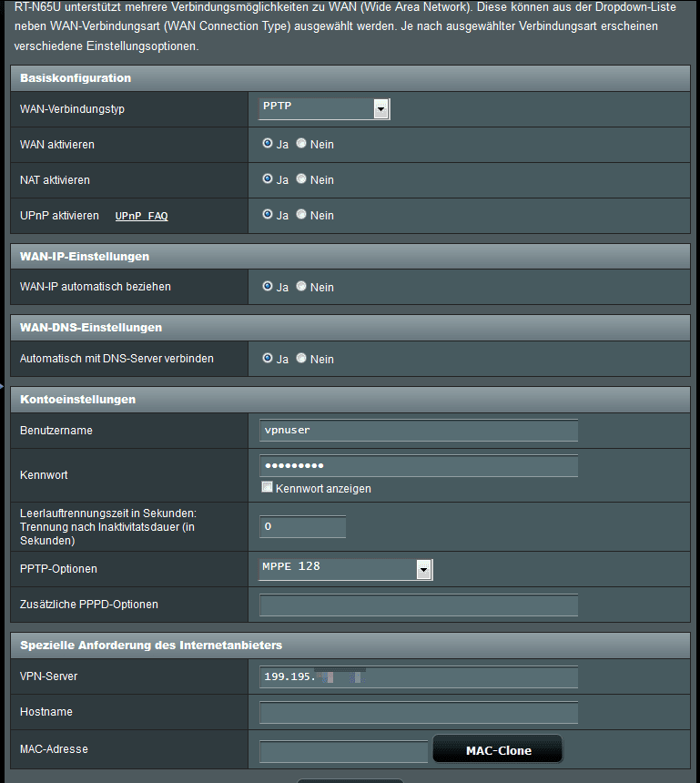Click the VPN-Server address field
Viewport: 700px width, 783px height.
tap(419, 677)
